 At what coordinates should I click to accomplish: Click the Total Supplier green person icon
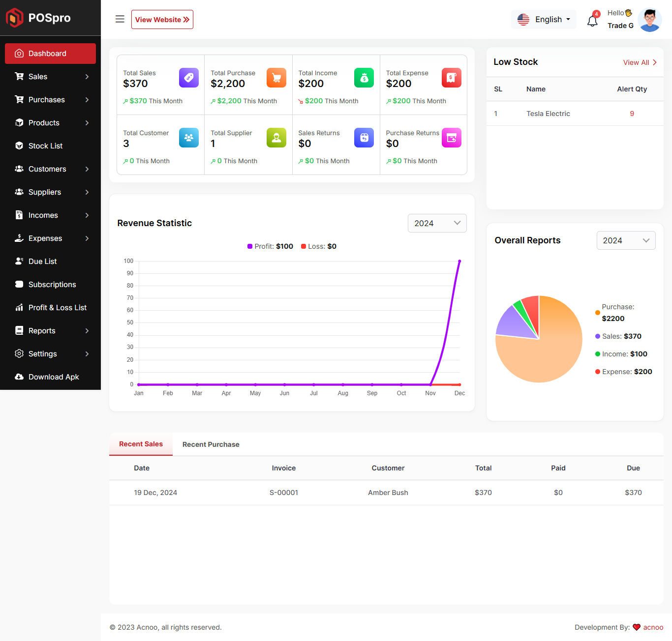pos(276,138)
